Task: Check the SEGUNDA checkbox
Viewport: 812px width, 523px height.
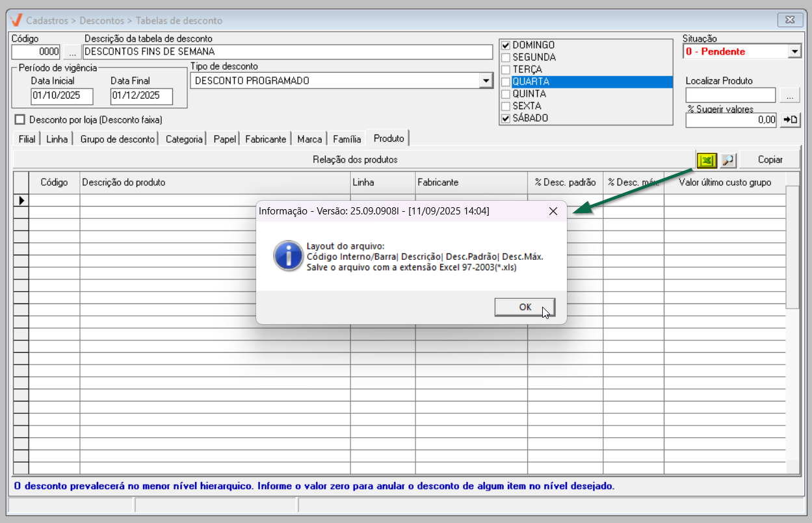Action: pos(506,58)
